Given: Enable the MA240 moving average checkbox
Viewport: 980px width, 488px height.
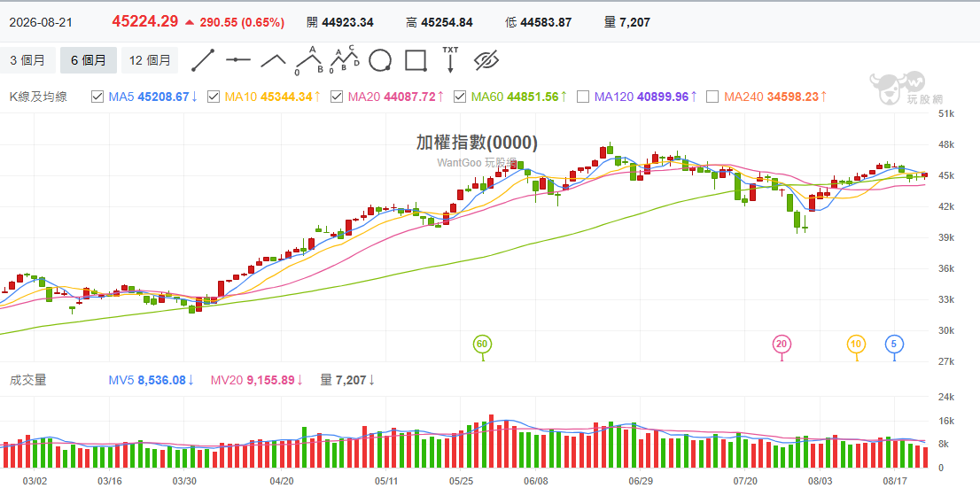Looking at the screenshot, I should (712, 97).
